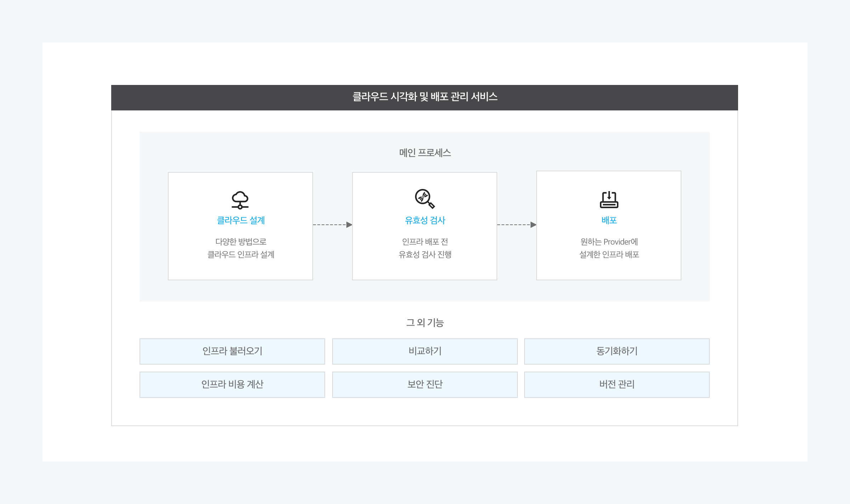Select the 유효성 검사 blue title

(x=425, y=220)
